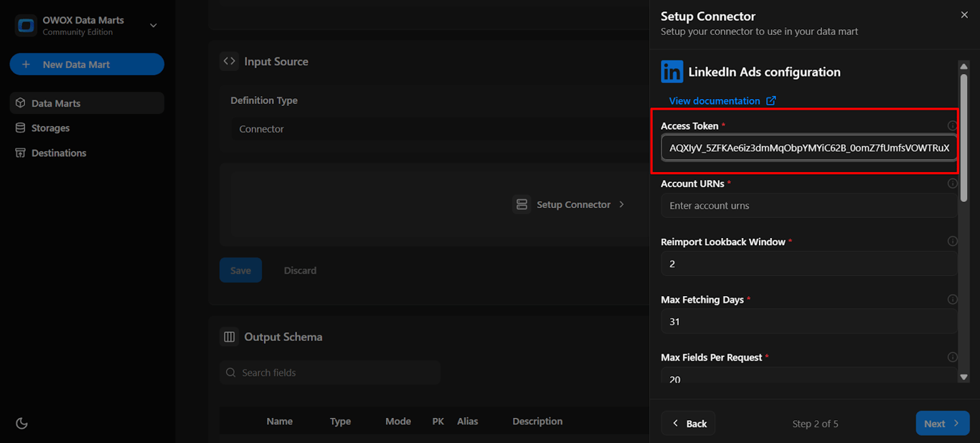Click the Max Fields Per Request field
980x443 pixels.
809,376
